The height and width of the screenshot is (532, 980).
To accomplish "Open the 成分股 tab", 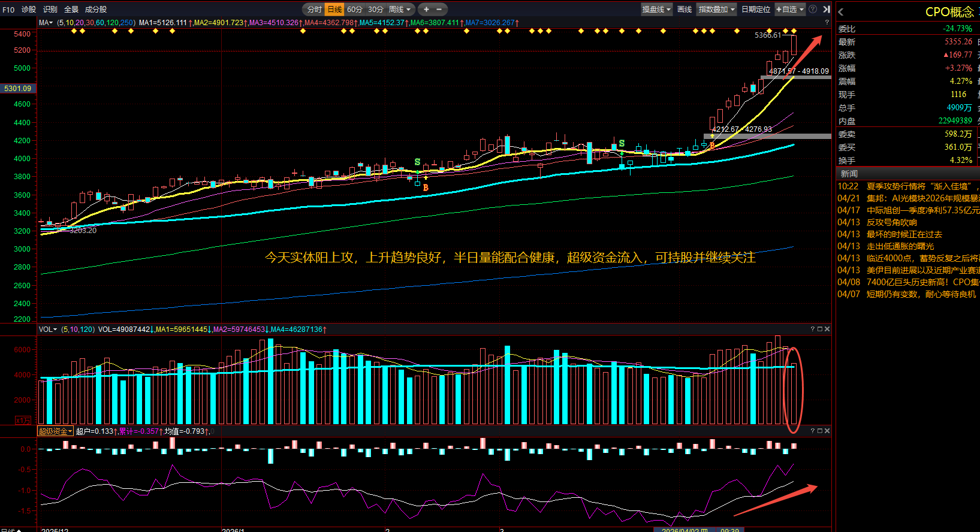I will [x=96, y=10].
